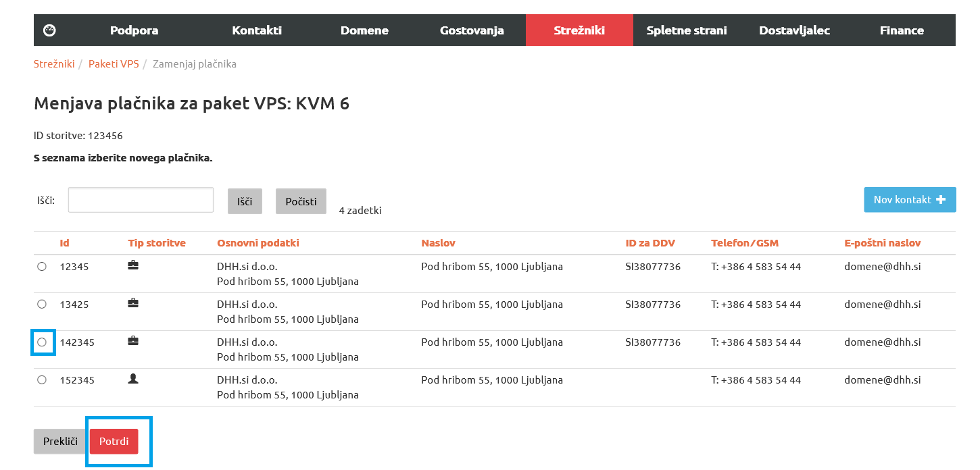The width and height of the screenshot is (980, 470).
Task: Select radio button for payer 12345
Action: [x=42, y=267]
